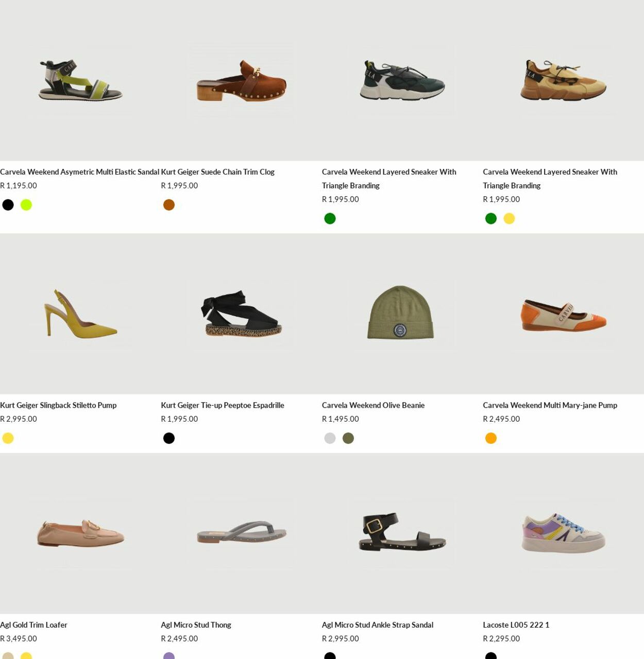Click the R 2,995.00 price of Ankle Strap Sandal

tap(341, 639)
